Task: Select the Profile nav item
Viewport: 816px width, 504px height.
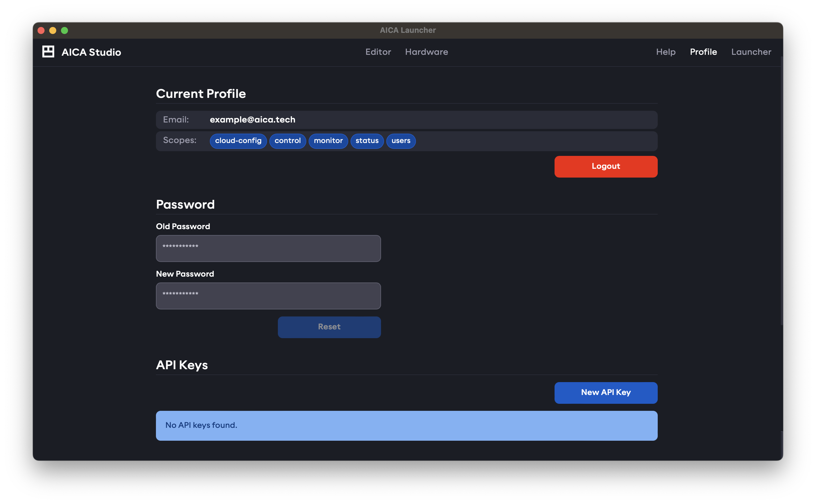Action: pyautogui.click(x=703, y=52)
